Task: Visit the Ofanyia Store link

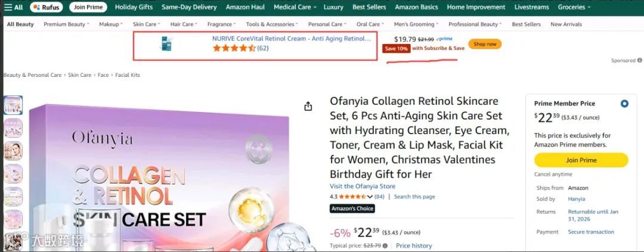Action: [363, 186]
